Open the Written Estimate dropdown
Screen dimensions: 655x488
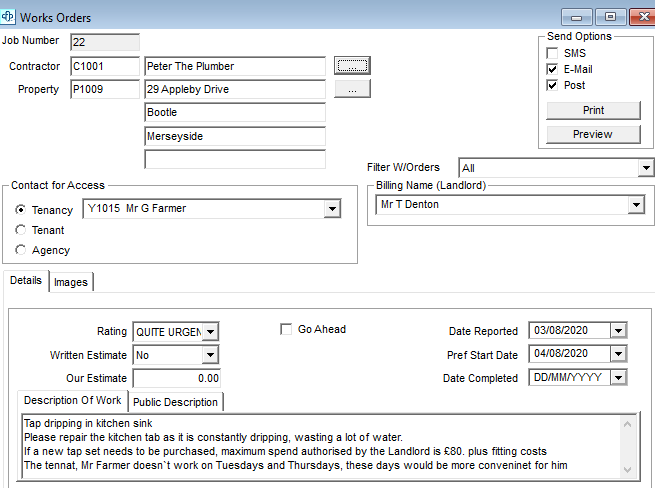(x=211, y=355)
